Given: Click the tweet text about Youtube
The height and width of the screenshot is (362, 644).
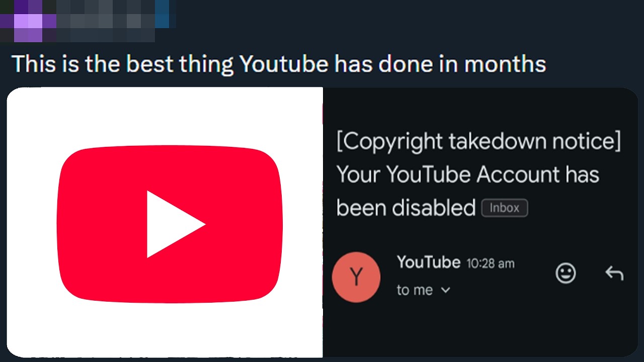Looking at the screenshot, I should 279,64.
